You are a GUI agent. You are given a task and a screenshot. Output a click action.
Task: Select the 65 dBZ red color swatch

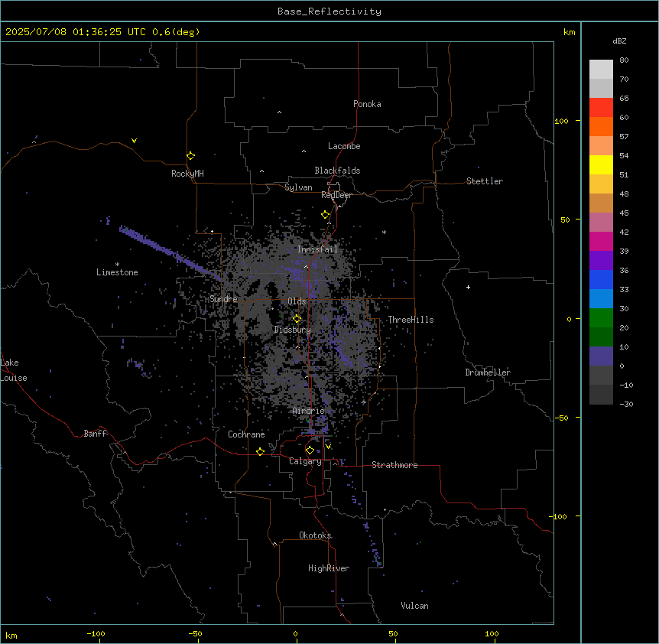(601, 108)
